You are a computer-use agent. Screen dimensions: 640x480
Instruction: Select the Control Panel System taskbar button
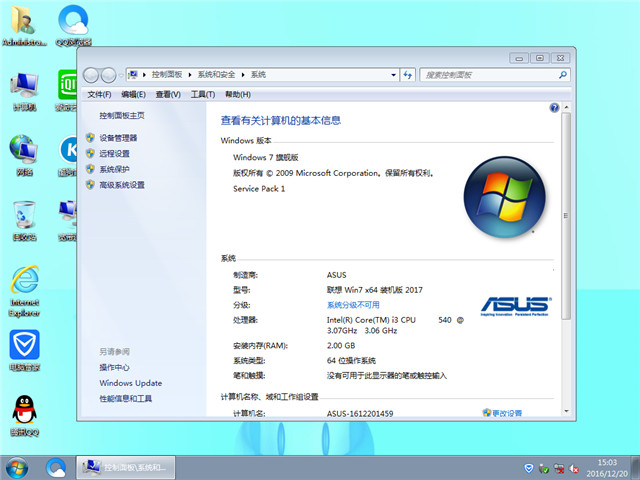coord(126,468)
